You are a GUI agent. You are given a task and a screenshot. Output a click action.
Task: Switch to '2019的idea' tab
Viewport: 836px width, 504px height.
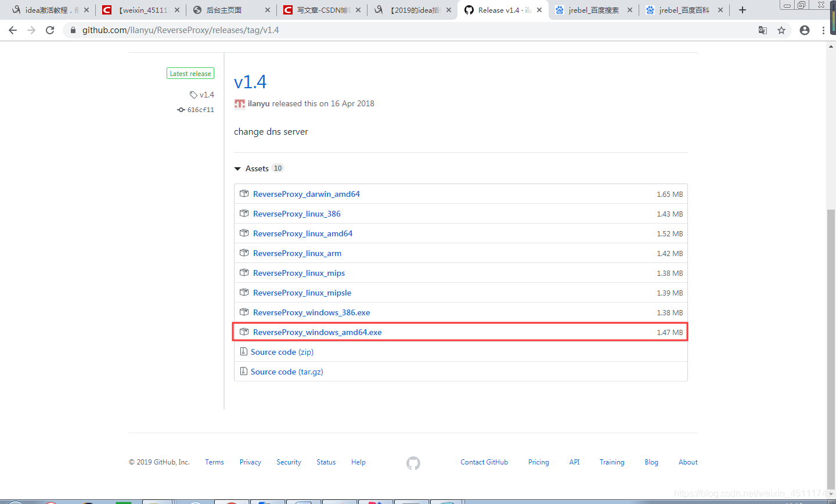click(411, 10)
